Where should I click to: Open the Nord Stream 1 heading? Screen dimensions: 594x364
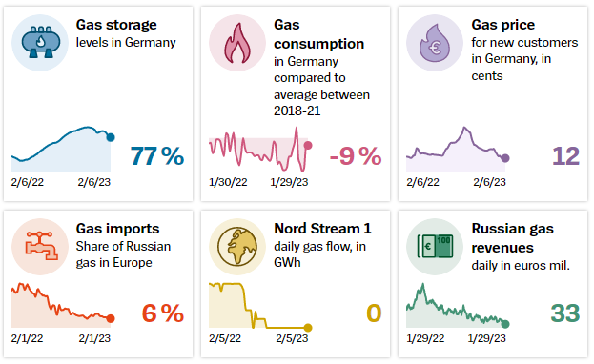[323, 229]
